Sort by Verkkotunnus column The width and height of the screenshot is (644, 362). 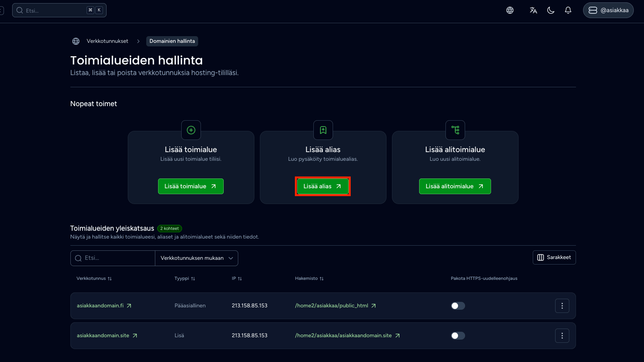94,278
